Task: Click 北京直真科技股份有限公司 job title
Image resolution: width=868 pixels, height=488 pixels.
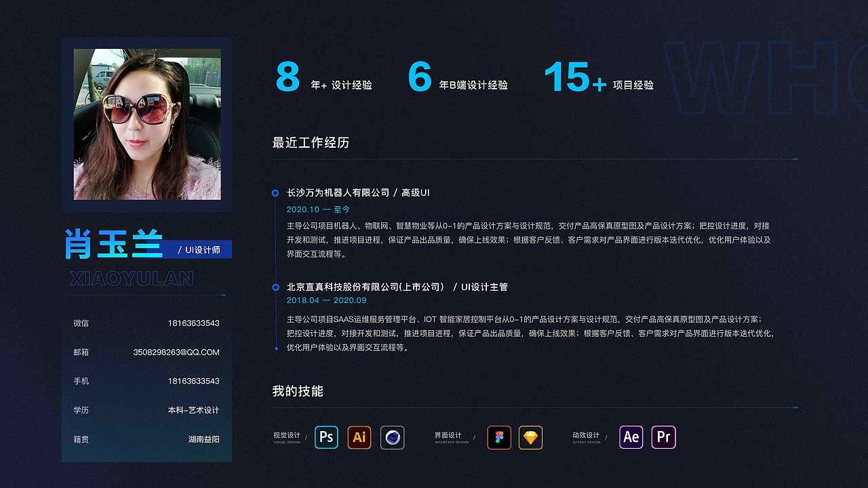Action: (397, 287)
